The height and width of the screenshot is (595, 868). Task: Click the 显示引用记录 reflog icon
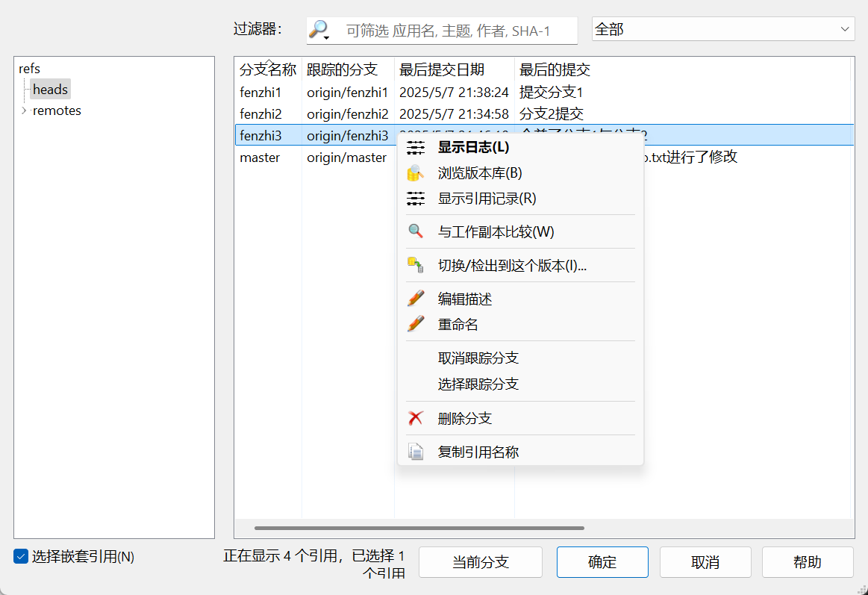pos(416,198)
